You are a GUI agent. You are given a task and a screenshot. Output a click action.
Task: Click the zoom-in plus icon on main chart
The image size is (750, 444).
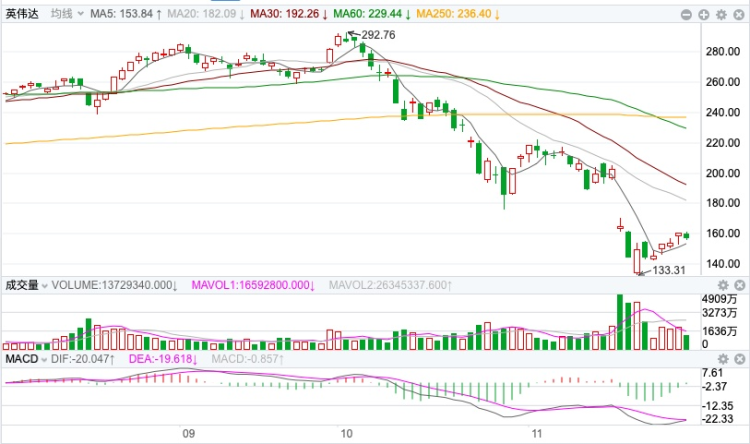tap(704, 15)
